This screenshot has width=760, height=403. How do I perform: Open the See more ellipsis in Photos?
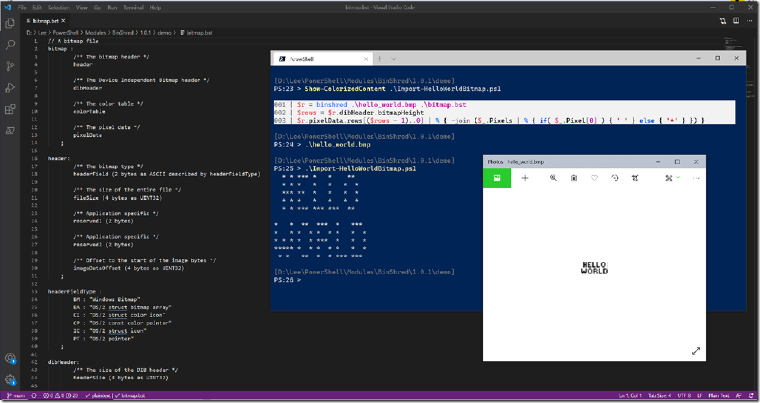pos(696,178)
